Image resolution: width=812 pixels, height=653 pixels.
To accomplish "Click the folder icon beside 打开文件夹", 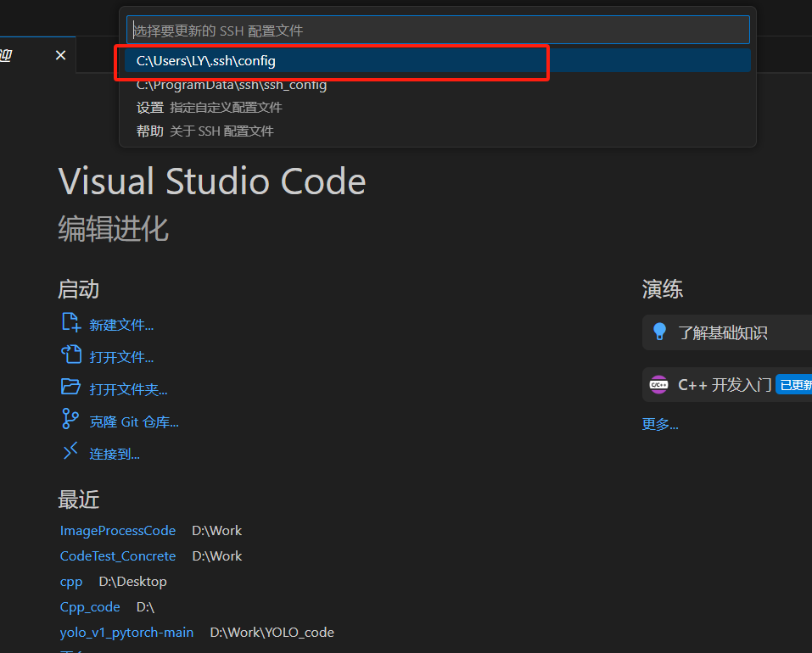I will 71,387.
